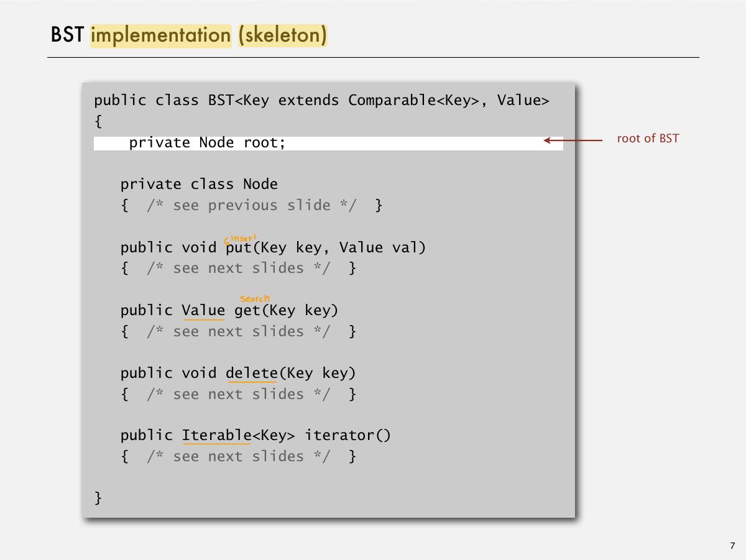This screenshot has height=560, width=746.
Task: Click the slide title word 'implementation'
Action: pyautogui.click(x=161, y=35)
